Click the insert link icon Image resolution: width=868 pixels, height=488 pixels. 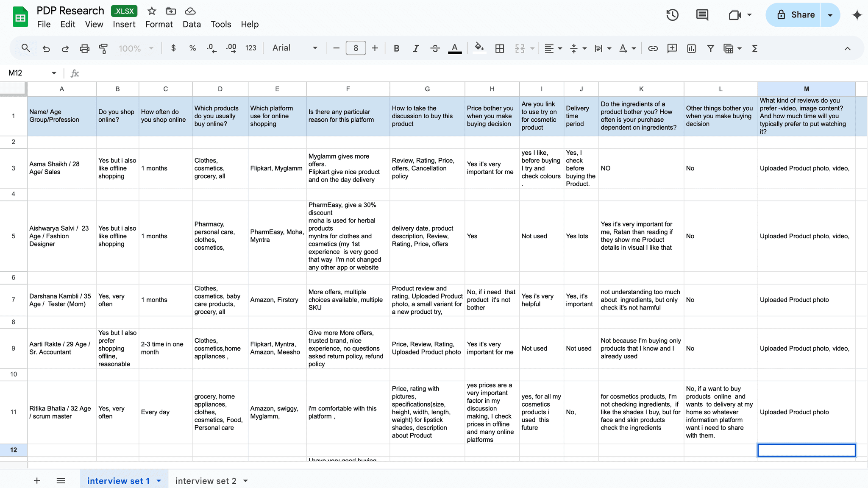coord(653,48)
